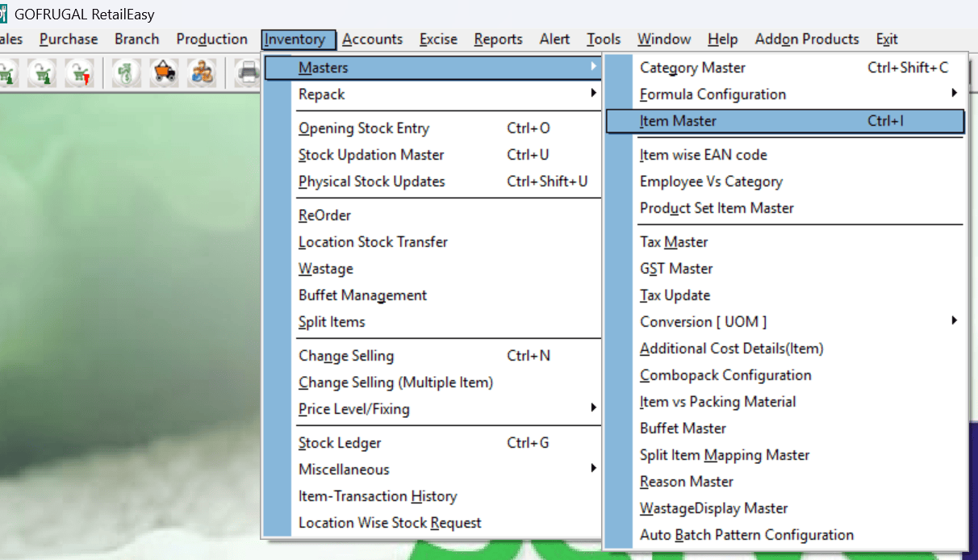Open the Alert menu

(554, 39)
